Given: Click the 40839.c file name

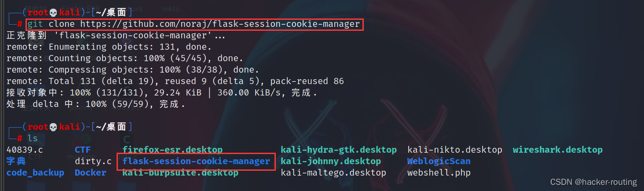Looking at the screenshot, I should pos(25,150).
